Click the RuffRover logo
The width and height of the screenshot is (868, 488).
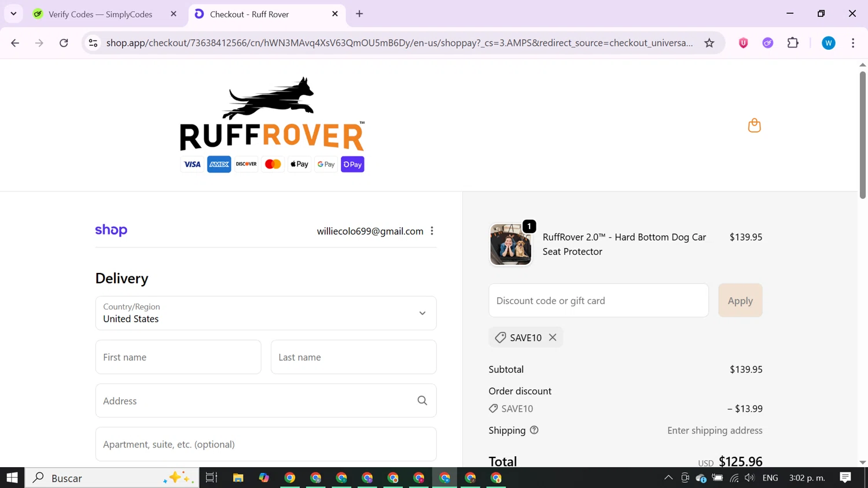pyautogui.click(x=272, y=114)
